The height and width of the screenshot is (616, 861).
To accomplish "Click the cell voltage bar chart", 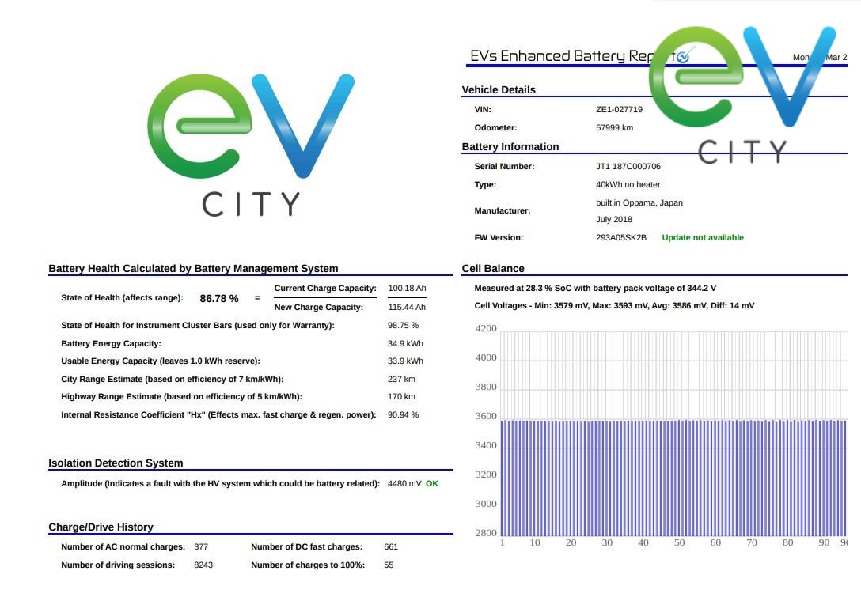I will (x=661, y=436).
